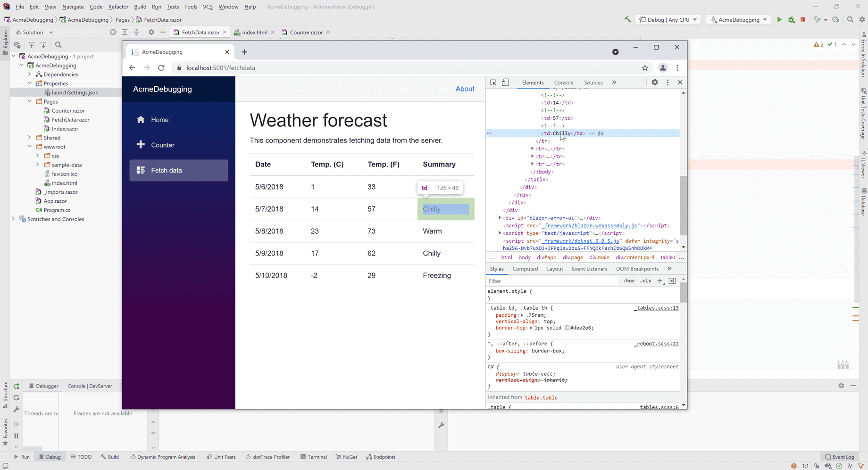868x470 pixels.
Task: Click the Styles Filter input field
Action: (x=552, y=281)
